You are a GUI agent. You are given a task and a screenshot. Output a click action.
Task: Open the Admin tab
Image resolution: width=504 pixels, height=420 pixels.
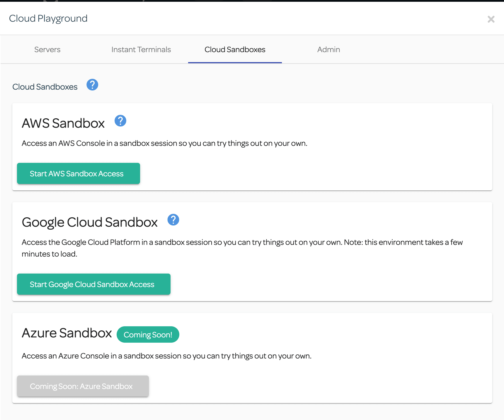click(x=329, y=49)
